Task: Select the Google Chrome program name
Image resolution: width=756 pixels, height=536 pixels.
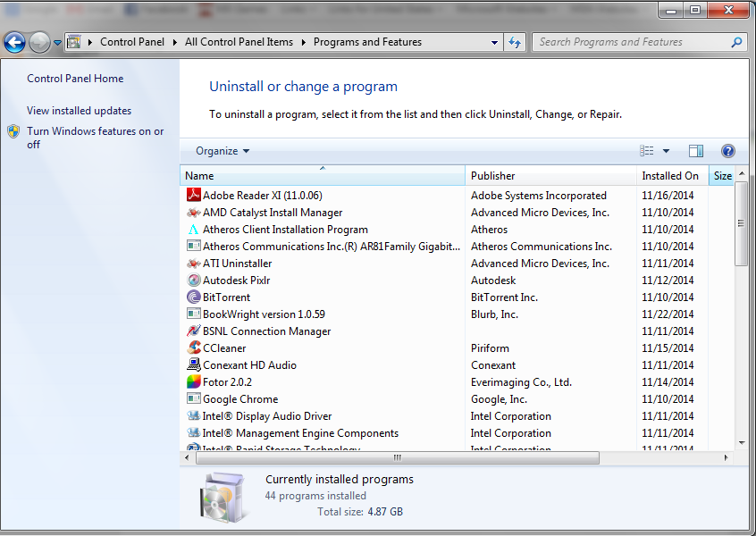Action: 240,399
